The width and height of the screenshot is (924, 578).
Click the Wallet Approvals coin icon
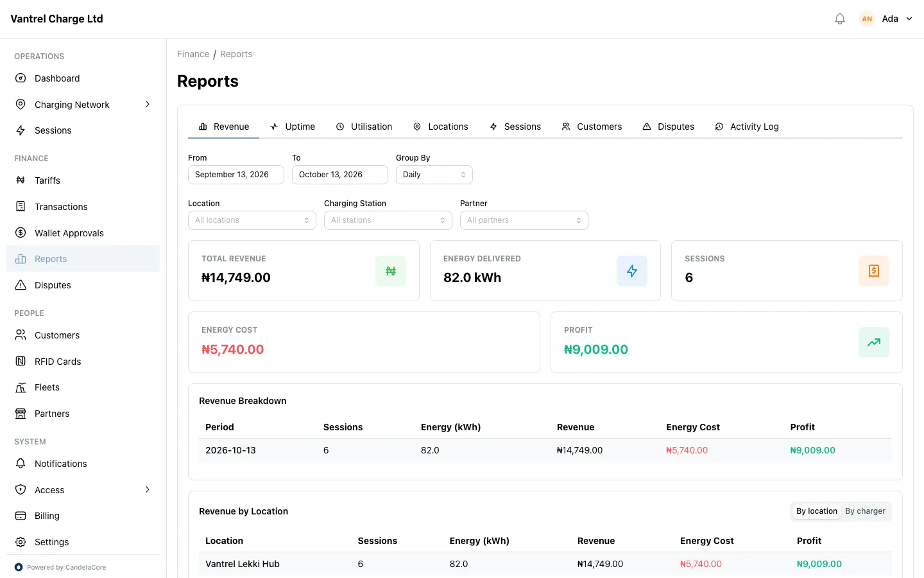pos(21,232)
